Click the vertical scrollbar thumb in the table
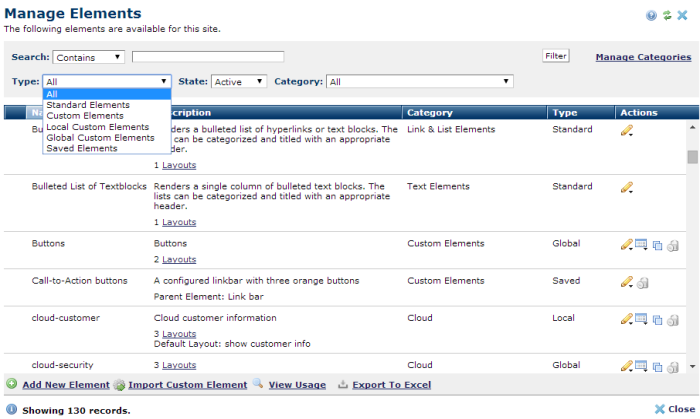Viewport: 700px width, 419px height. [692, 157]
